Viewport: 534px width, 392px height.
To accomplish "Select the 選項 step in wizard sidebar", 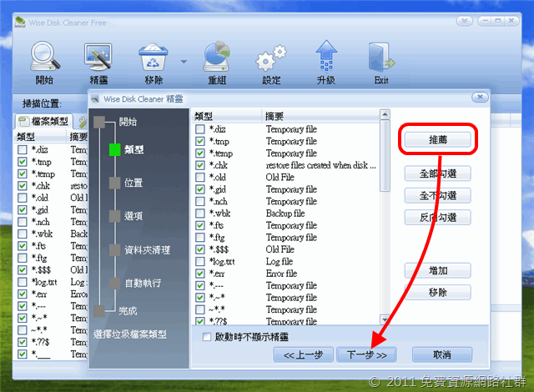I will [133, 216].
